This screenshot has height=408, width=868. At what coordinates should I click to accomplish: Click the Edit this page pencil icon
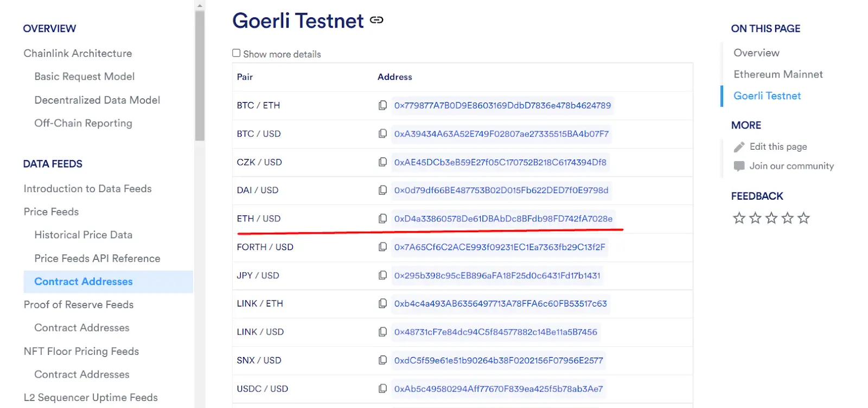click(x=739, y=147)
